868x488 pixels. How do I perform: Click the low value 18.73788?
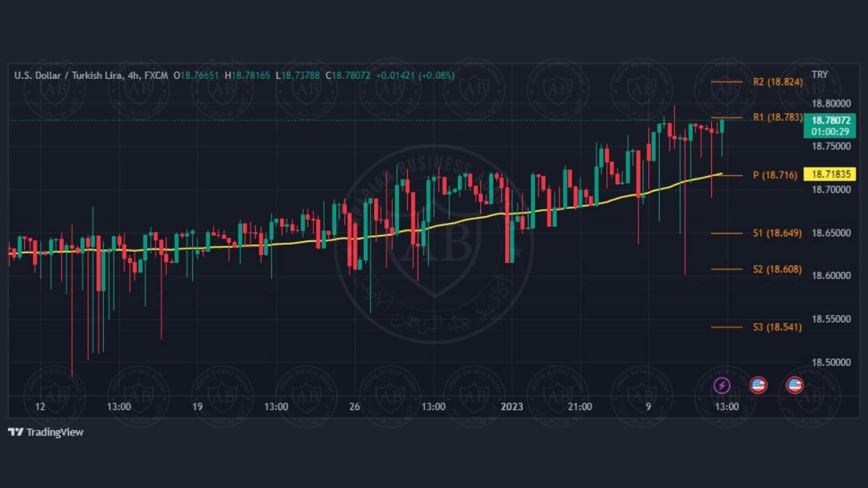coord(300,75)
